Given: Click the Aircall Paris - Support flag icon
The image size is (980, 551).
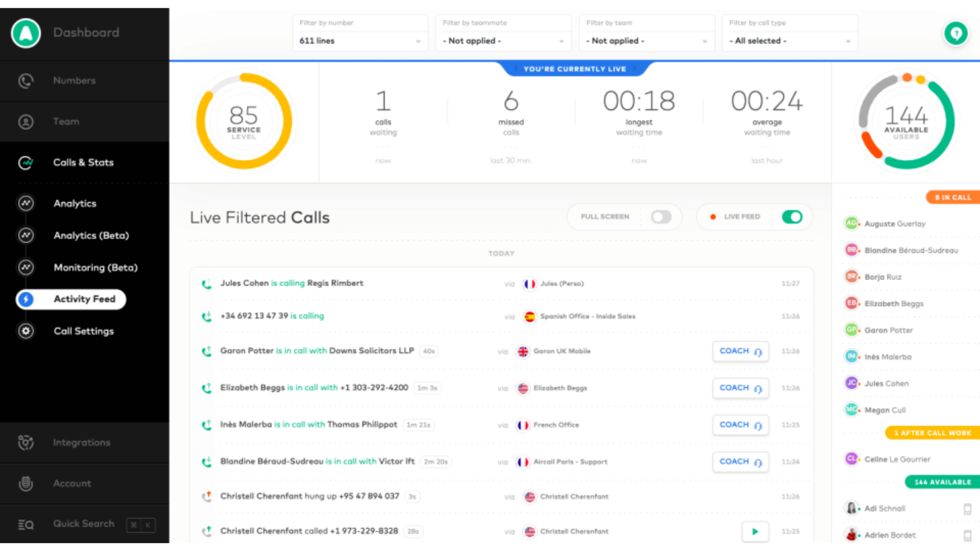Looking at the screenshot, I should pyautogui.click(x=523, y=462).
